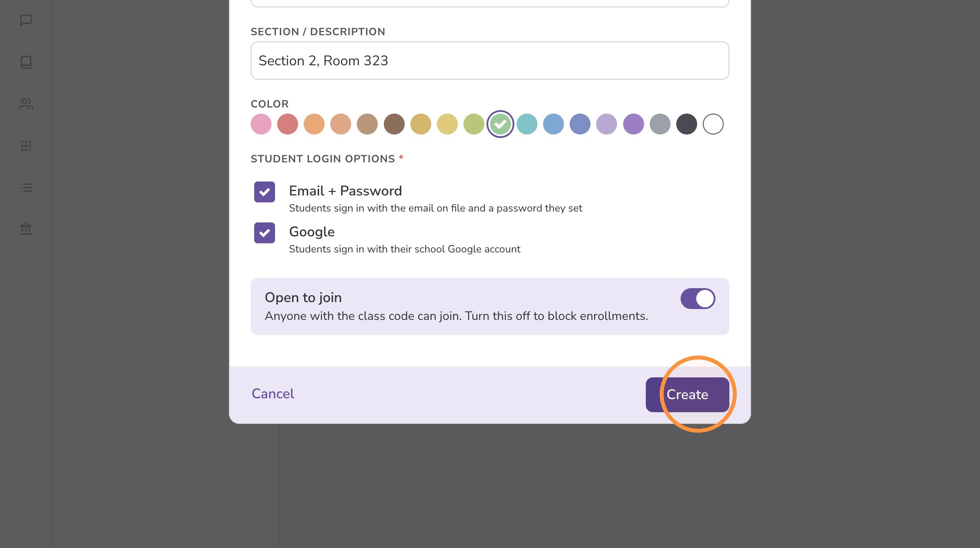The height and width of the screenshot is (548, 980).
Task: Open the people roster sidebar icon
Action: click(26, 104)
